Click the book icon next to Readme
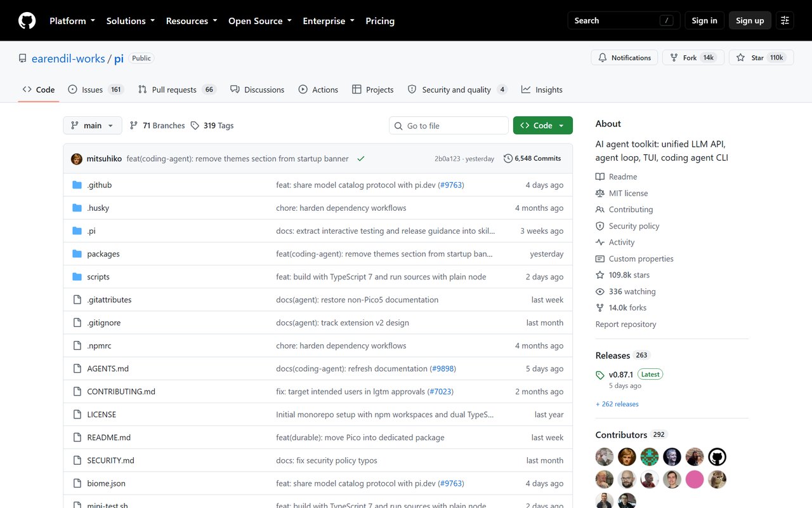This screenshot has height=508, width=812. coord(600,177)
